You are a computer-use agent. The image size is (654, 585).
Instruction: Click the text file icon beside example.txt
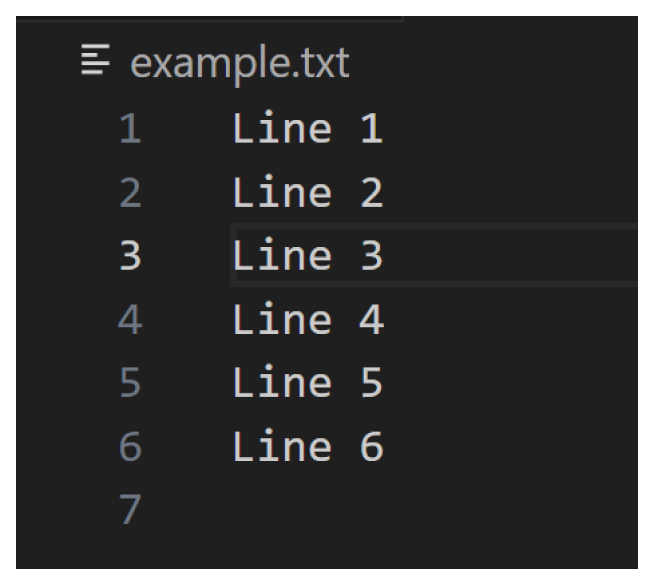96,63
